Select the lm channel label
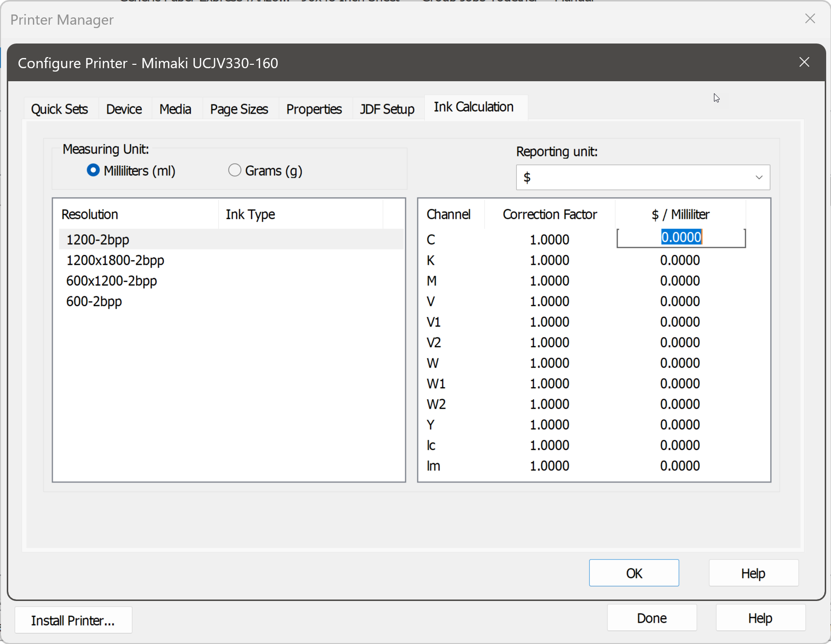Viewport: 831px width, 644px height. click(433, 466)
